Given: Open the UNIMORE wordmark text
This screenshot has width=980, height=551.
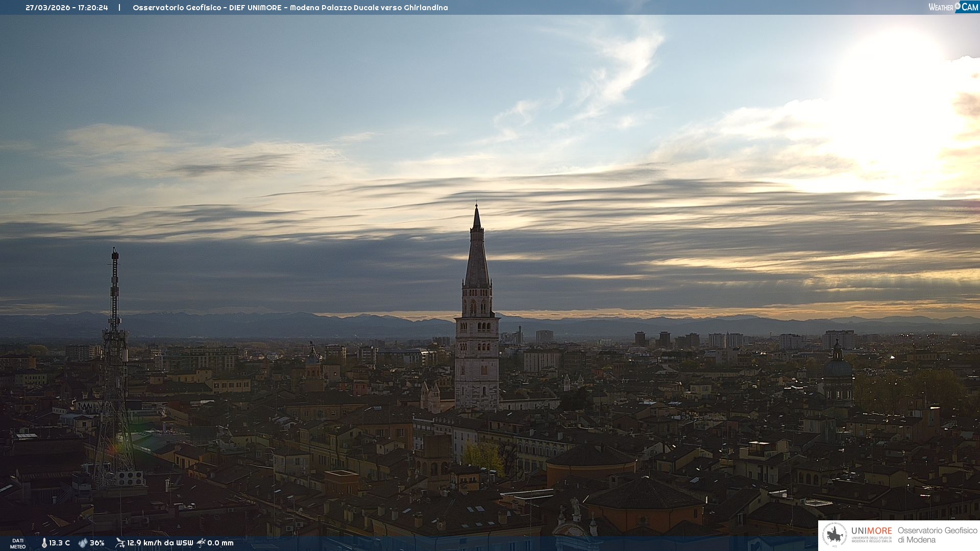Looking at the screenshot, I should [871, 531].
